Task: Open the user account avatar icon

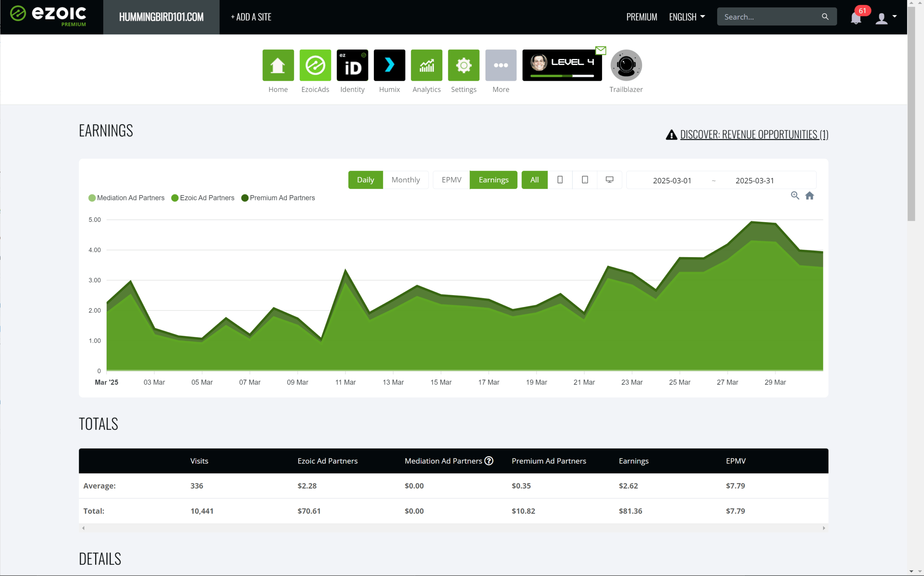Action: (x=881, y=18)
